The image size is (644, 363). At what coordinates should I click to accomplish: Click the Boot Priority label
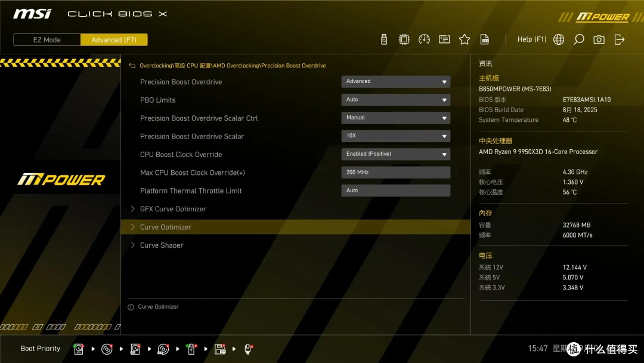pyautogui.click(x=41, y=349)
